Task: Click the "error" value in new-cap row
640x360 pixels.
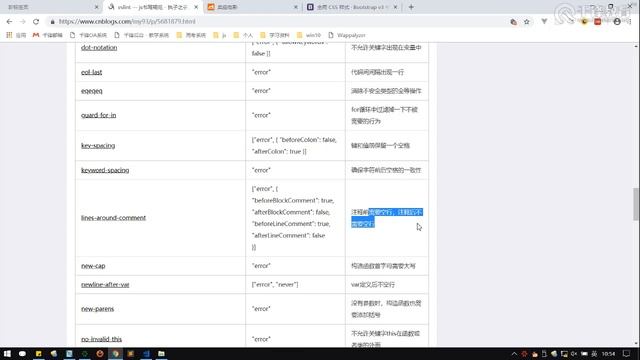Action: click(261, 266)
